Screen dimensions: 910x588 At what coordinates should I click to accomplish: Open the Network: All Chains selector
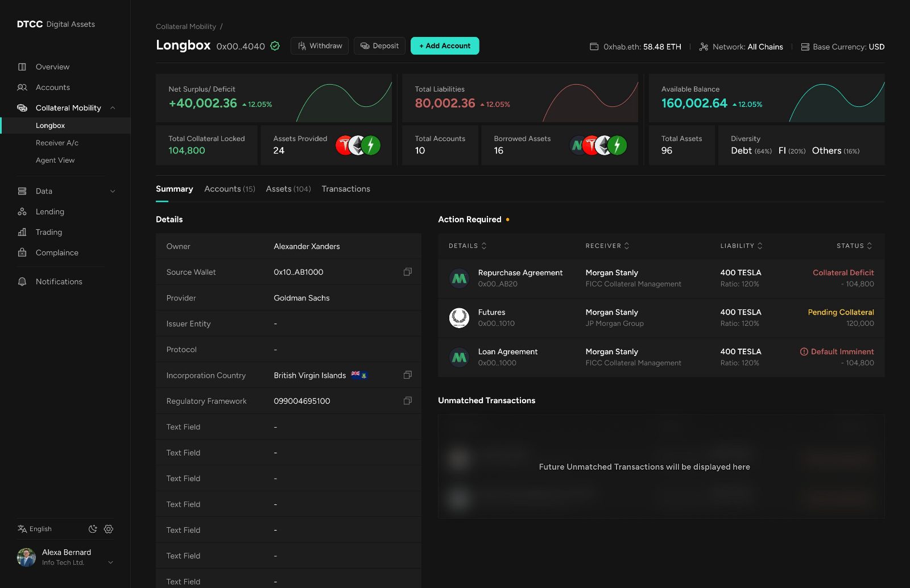point(741,47)
